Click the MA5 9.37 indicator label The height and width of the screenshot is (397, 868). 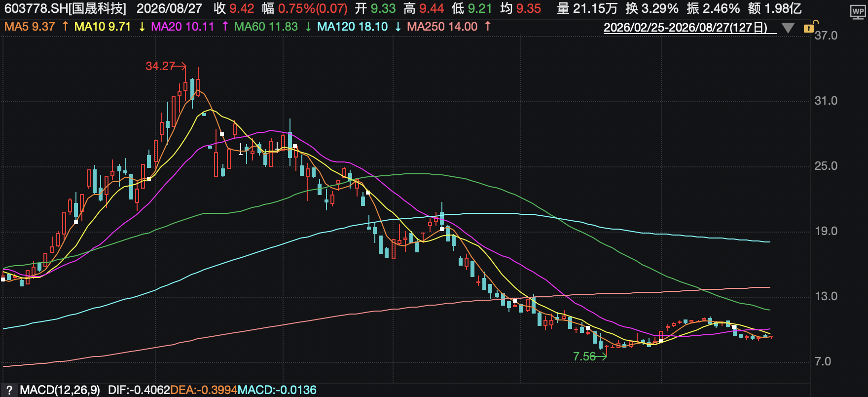[30, 27]
